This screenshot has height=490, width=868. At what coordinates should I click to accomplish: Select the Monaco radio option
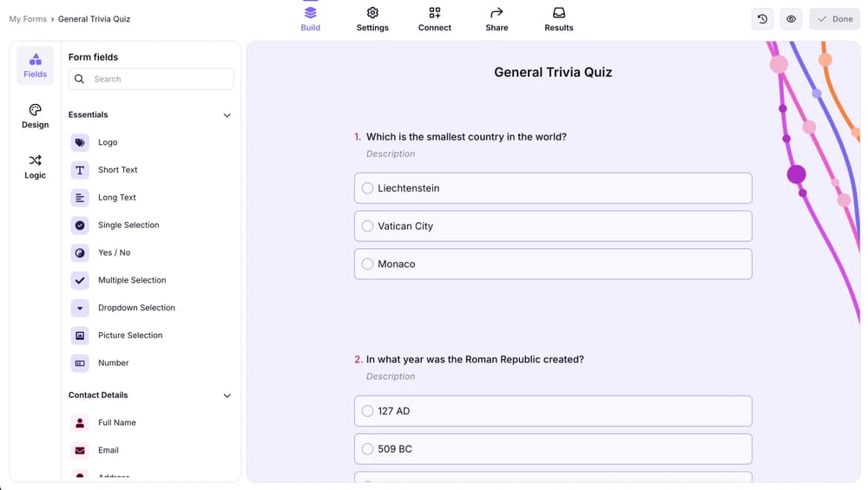click(x=367, y=264)
